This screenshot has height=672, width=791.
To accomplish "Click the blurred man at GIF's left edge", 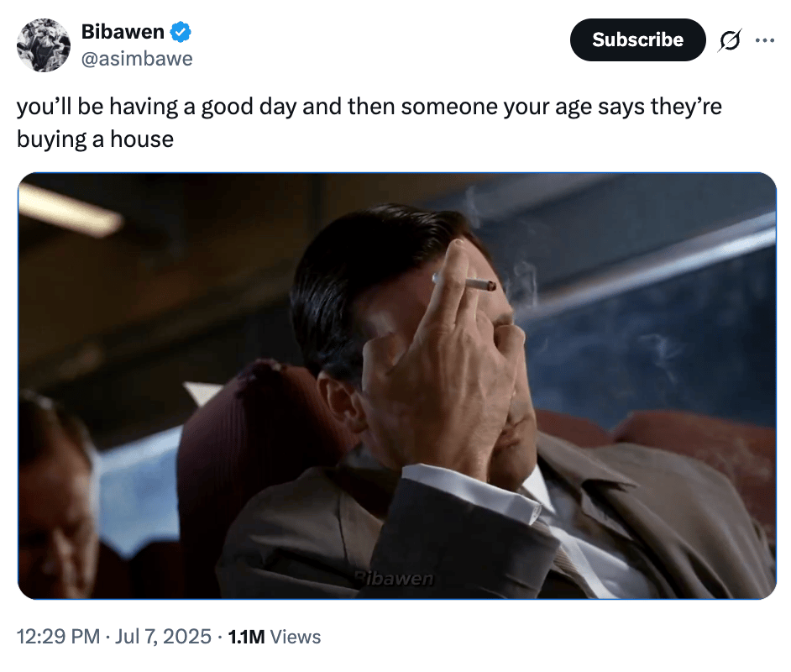I will tap(56, 495).
